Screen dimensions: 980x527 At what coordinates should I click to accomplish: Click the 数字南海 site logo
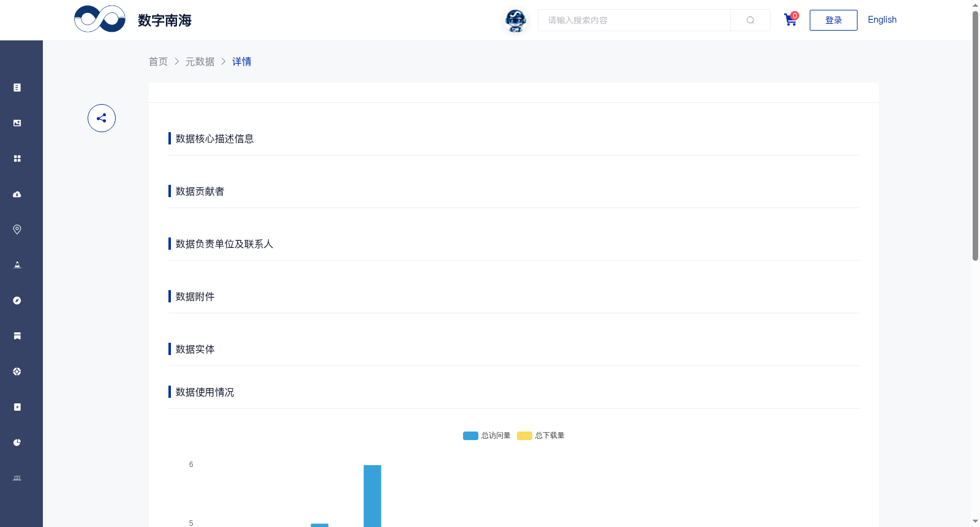point(133,20)
